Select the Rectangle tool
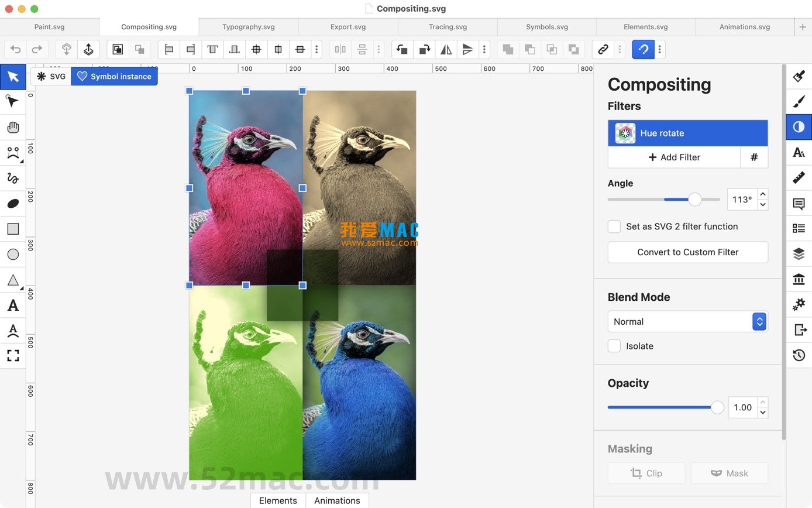This screenshot has height=508, width=812. [13, 229]
